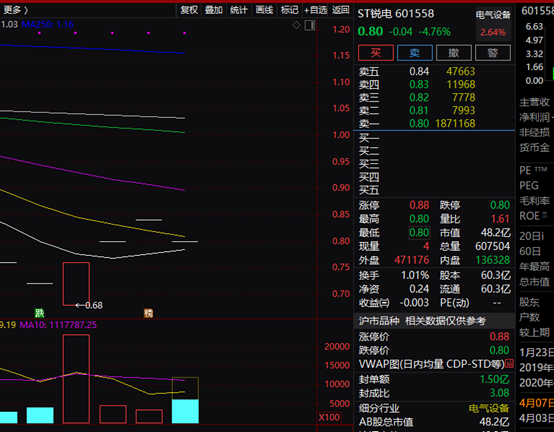This screenshot has height=432, width=554.
Task: Click the 内盘 value 136328
Action: click(x=493, y=260)
